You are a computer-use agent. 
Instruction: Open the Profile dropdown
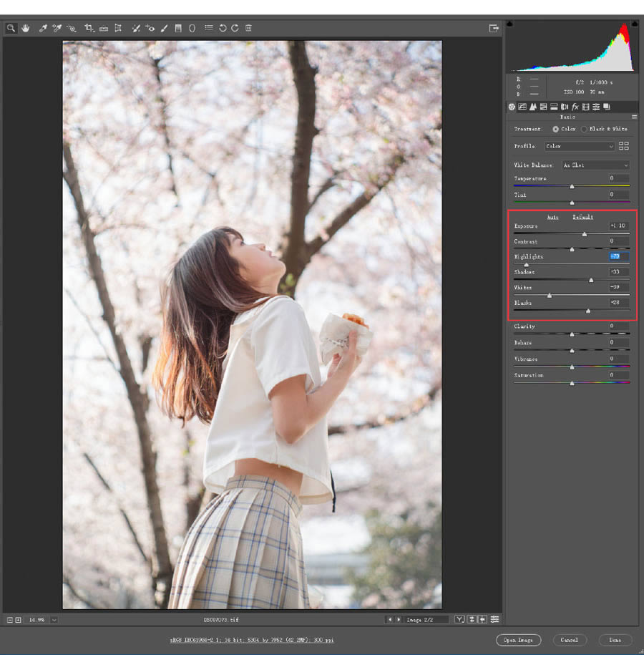579,146
